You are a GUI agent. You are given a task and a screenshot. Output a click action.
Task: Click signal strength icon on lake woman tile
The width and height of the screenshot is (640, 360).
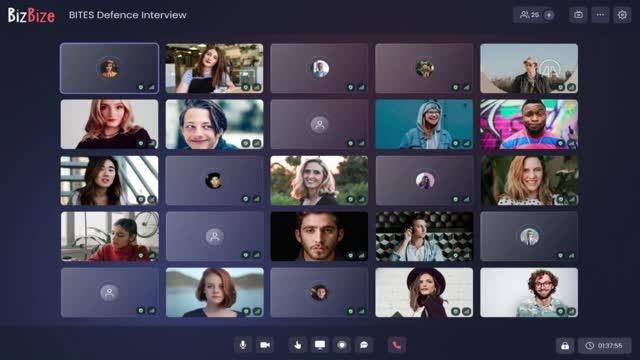pyautogui.click(x=256, y=311)
